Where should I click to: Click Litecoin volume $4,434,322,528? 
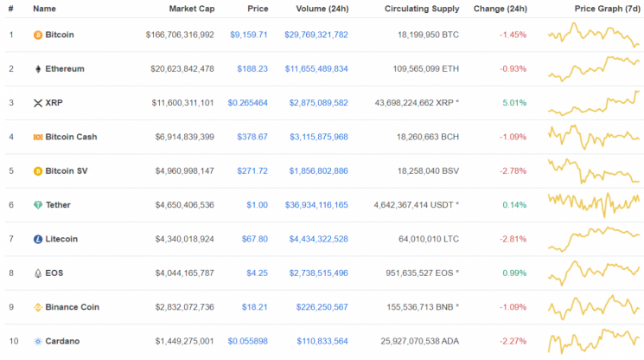click(318, 239)
